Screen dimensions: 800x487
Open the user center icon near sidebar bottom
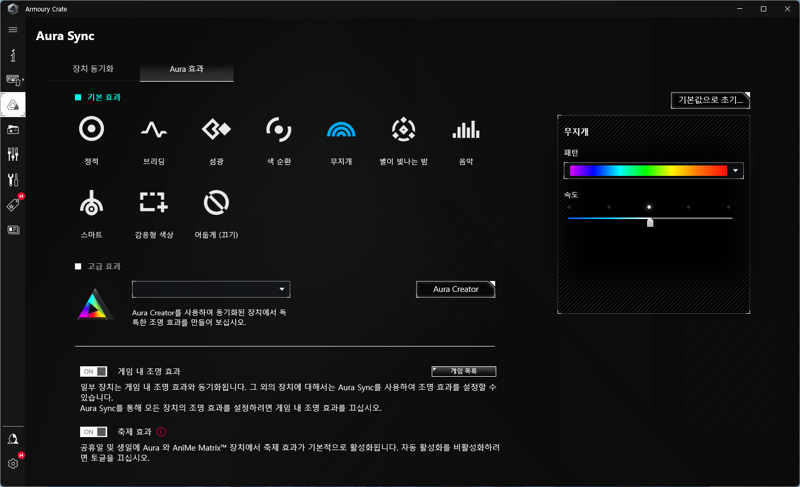(13, 439)
